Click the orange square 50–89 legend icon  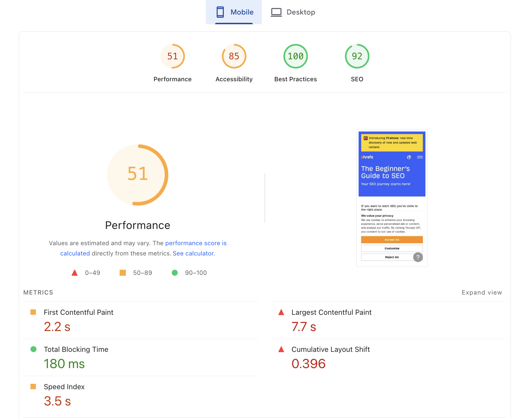pos(123,273)
